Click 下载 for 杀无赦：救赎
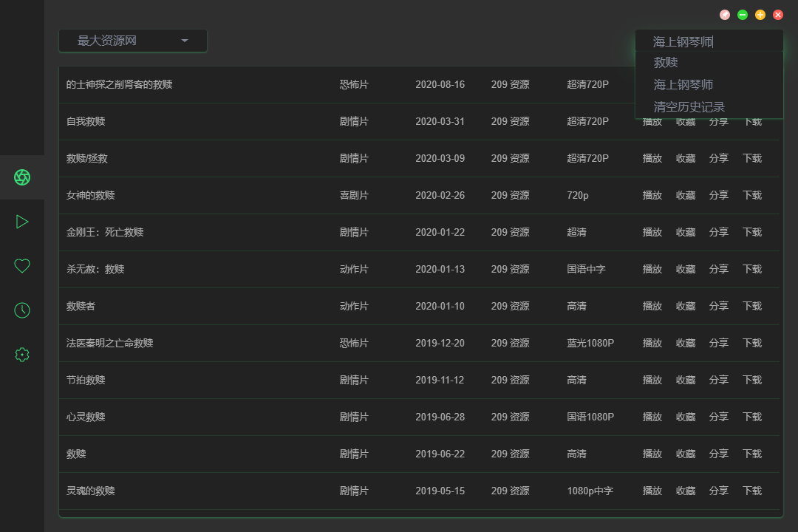The height and width of the screenshot is (532, 798). click(751, 269)
